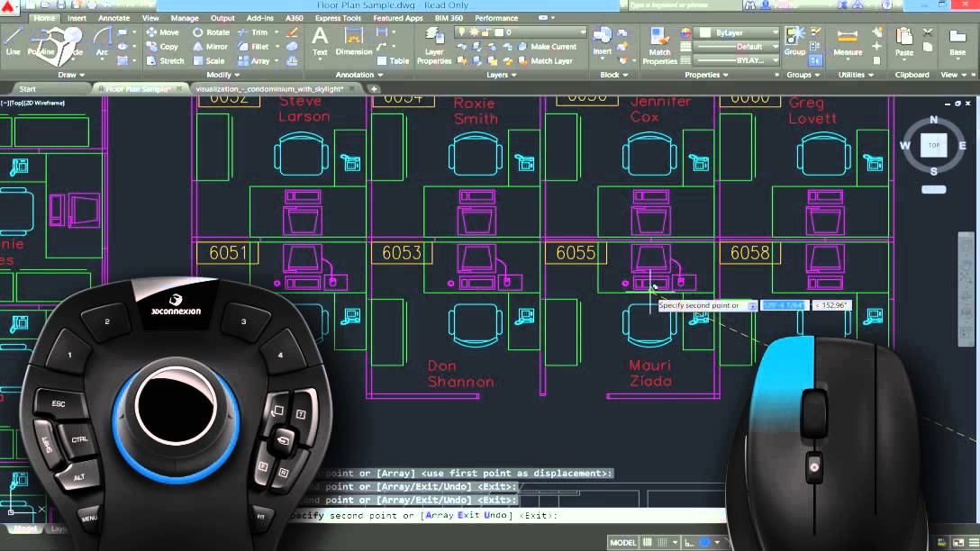Open Layer Properties manager

click(434, 46)
